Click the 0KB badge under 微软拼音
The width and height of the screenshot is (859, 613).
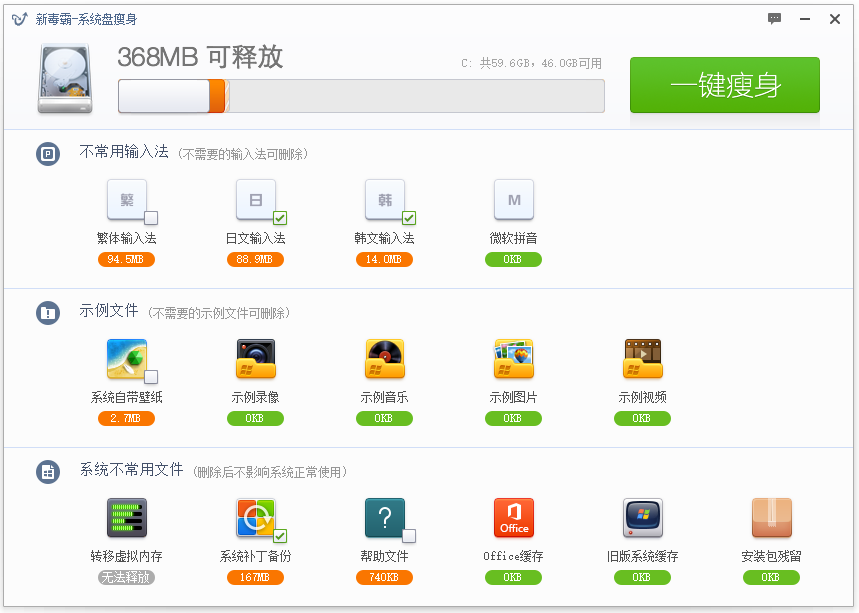tap(513, 259)
